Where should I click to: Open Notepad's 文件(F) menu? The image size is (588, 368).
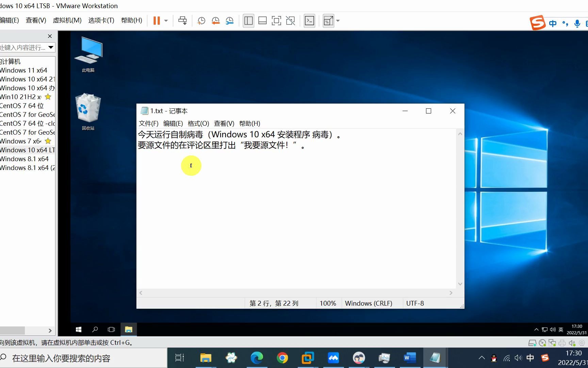pyautogui.click(x=148, y=123)
